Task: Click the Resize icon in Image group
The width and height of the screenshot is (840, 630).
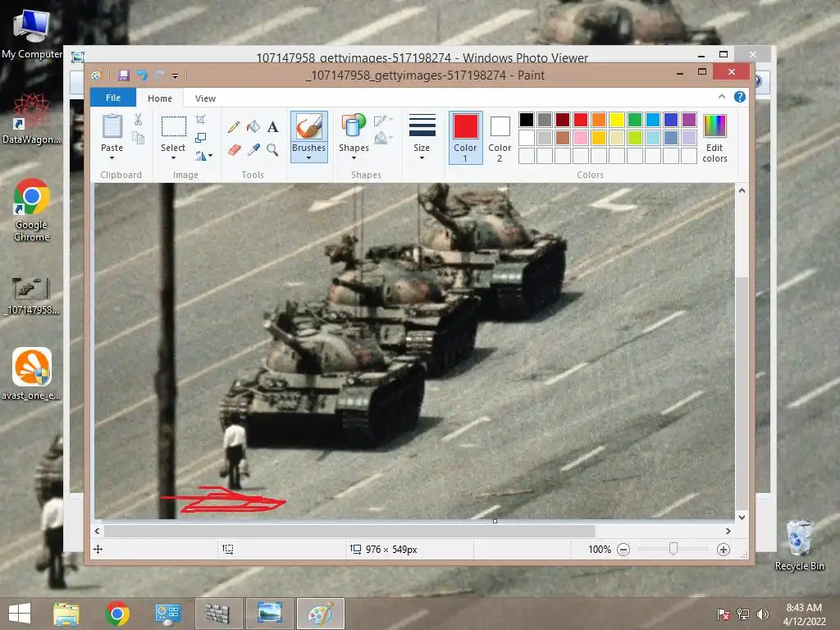Action: click(x=201, y=138)
